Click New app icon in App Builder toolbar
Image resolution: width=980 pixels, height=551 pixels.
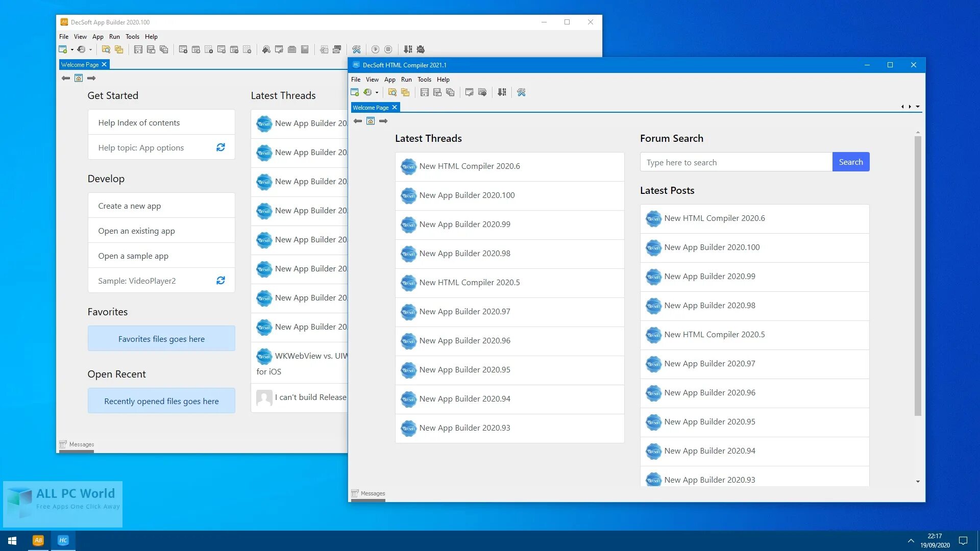tap(63, 49)
